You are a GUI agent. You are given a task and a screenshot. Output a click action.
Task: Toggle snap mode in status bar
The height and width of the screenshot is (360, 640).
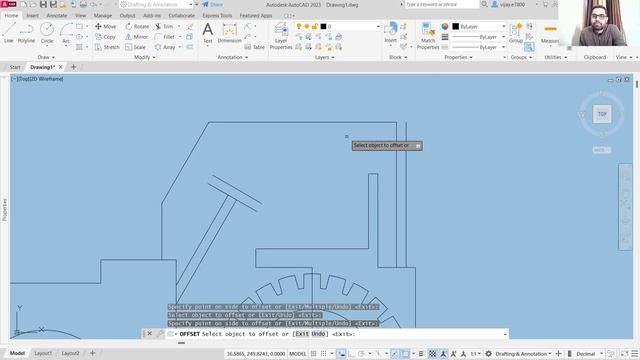pos(323,353)
